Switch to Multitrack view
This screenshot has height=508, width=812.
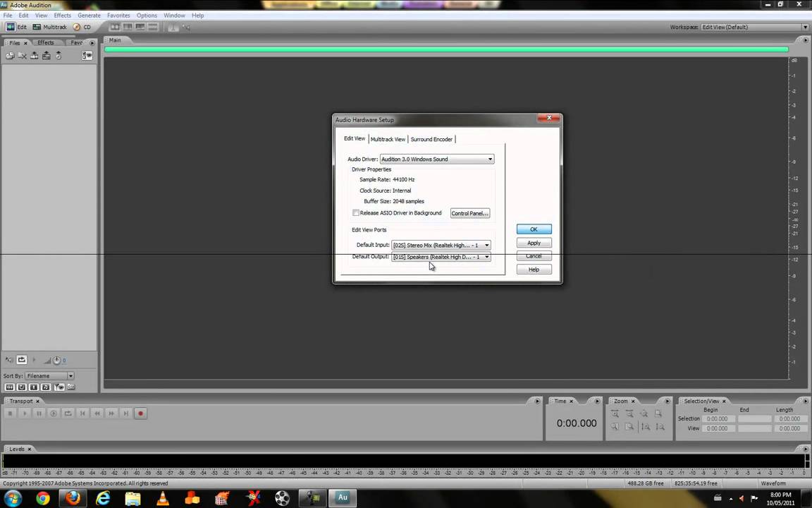[50, 27]
